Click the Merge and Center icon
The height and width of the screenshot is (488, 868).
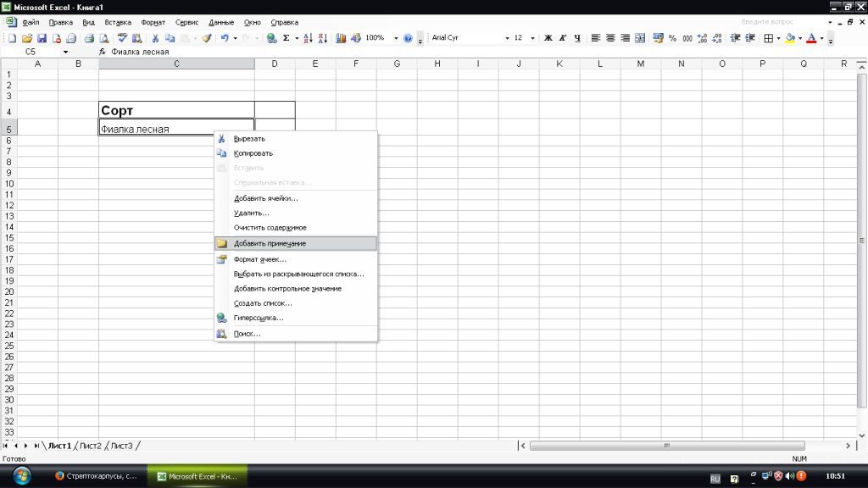[639, 38]
